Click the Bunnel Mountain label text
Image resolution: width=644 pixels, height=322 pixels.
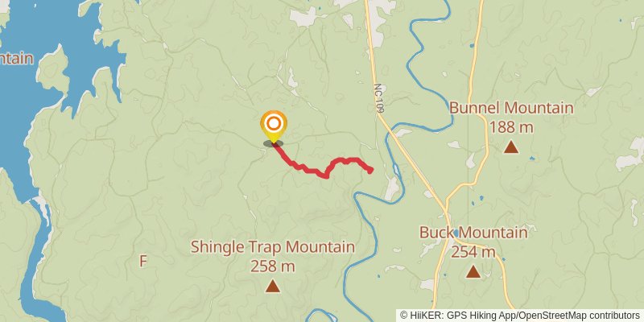click(511, 108)
